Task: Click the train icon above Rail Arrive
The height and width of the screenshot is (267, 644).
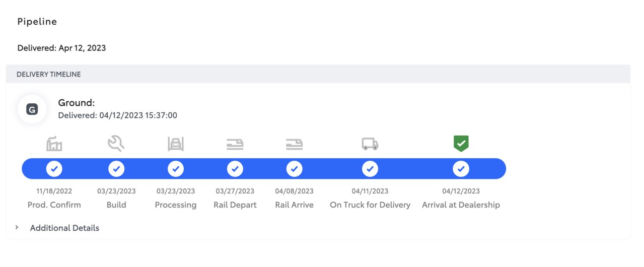Action: (x=295, y=145)
